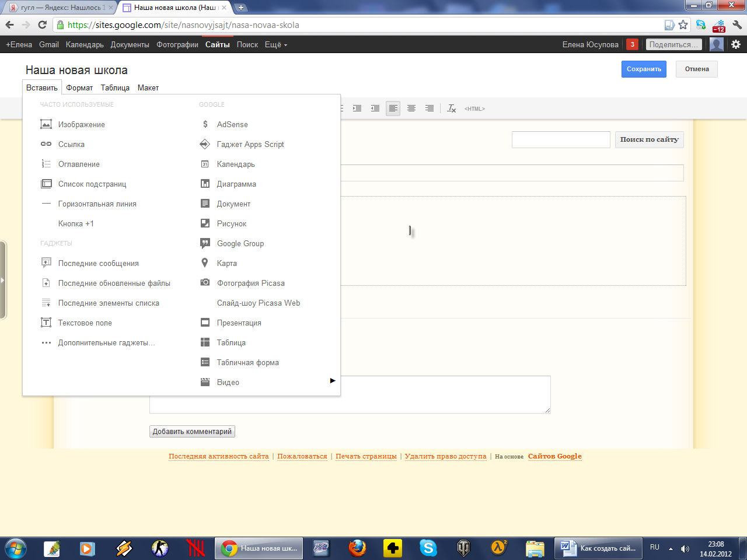
Task: Open the settings gear icon
Action: pos(736,44)
